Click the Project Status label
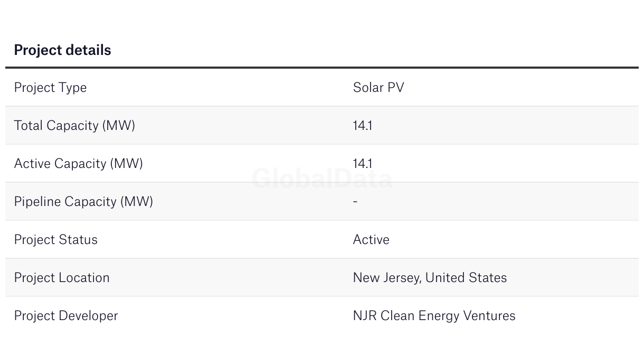The width and height of the screenshot is (644, 356). 55,240
